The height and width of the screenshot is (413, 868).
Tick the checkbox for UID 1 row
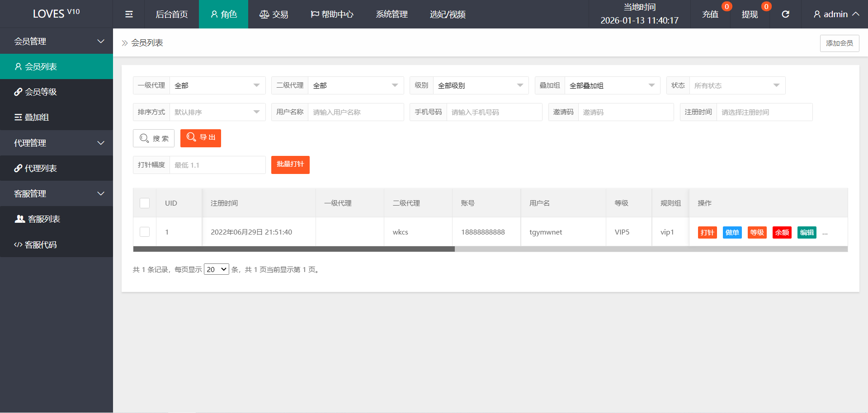[x=145, y=232]
